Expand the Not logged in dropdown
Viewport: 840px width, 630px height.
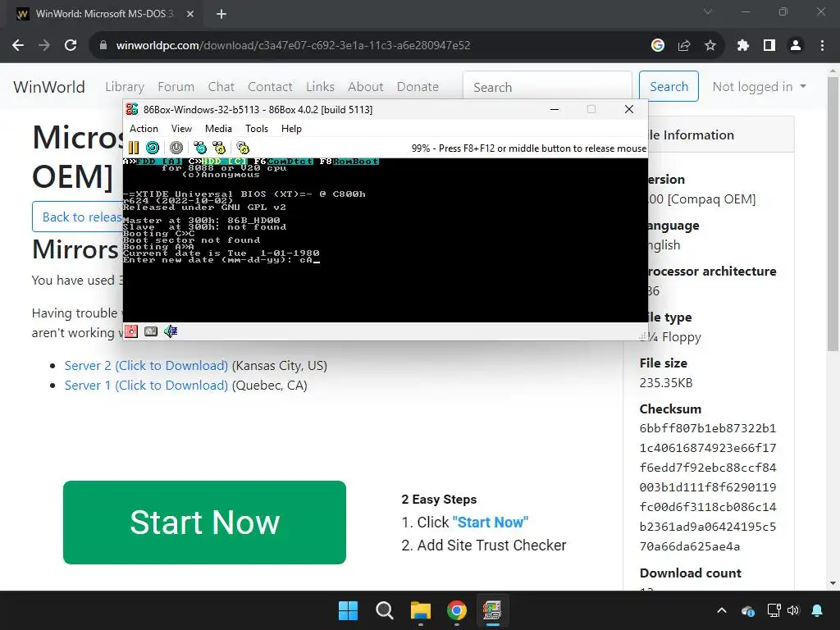[759, 87]
